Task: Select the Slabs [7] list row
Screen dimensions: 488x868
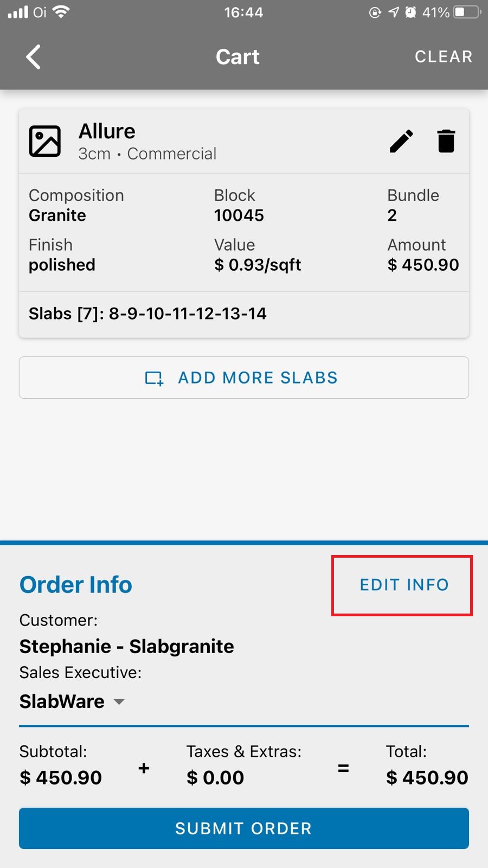Action: pyautogui.click(x=244, y=314)
